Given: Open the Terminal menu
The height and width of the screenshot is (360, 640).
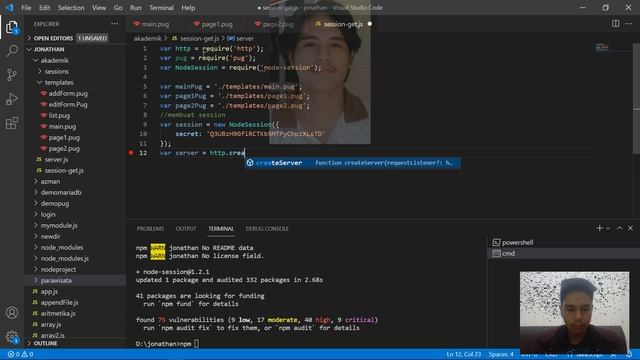Looking at the screenshot, I should (x=161, y=8).
